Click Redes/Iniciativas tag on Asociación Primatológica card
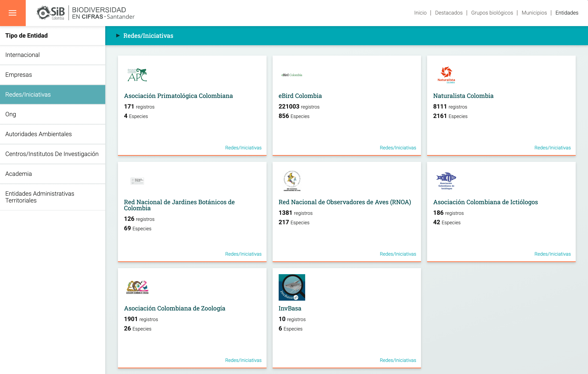Screen dimensions: 588x374 tap(243, 148)
